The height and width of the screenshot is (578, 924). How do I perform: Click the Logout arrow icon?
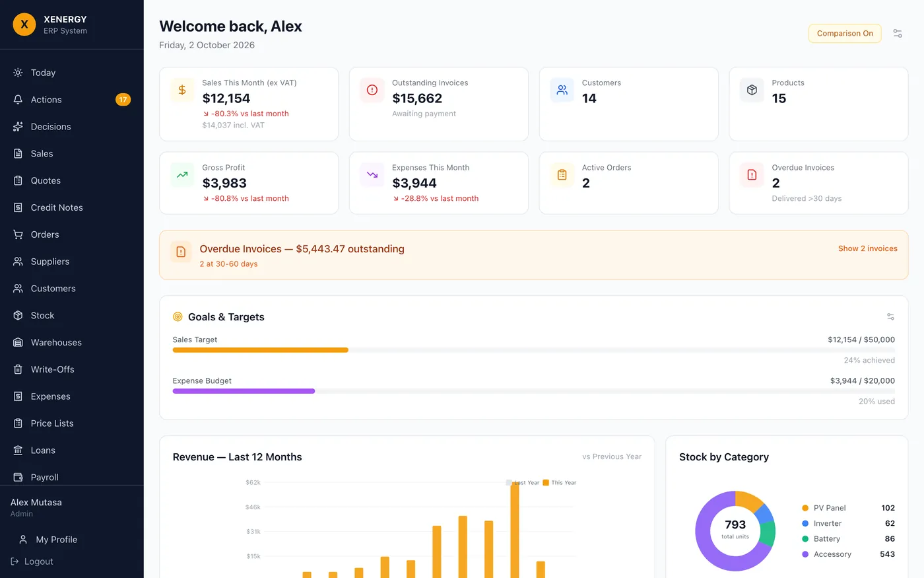15,561
